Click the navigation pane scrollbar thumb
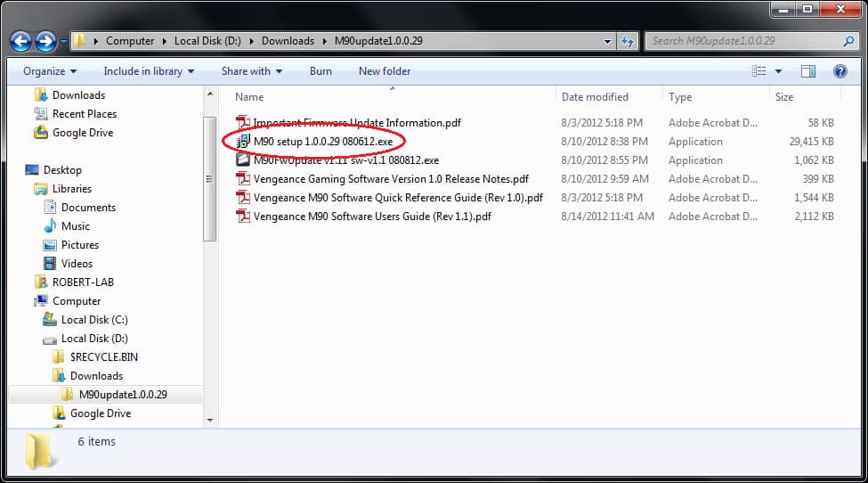 tap(209, 179)
